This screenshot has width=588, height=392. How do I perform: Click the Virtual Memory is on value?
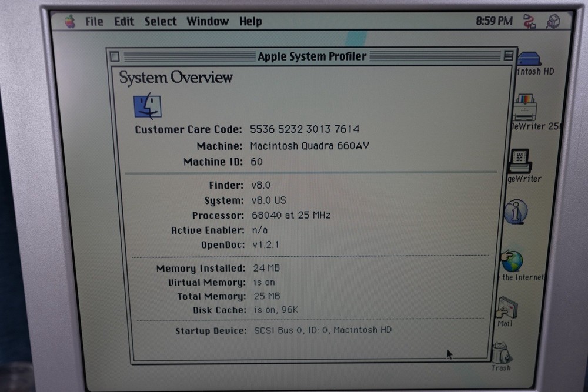point(264,282)
